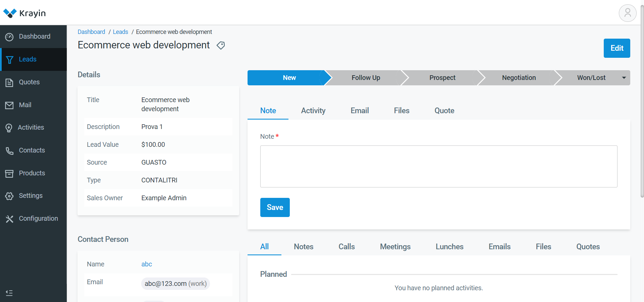Click the Configuration tools icon
The width and height of the screenshot is (644, 302).
tap(9, 219)
